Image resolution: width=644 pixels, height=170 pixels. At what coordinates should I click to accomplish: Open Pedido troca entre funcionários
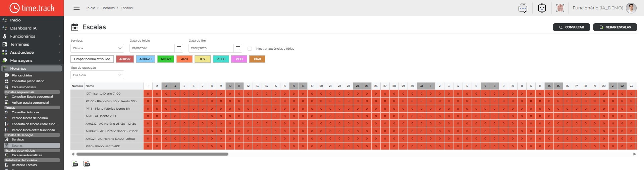point(34,130)
